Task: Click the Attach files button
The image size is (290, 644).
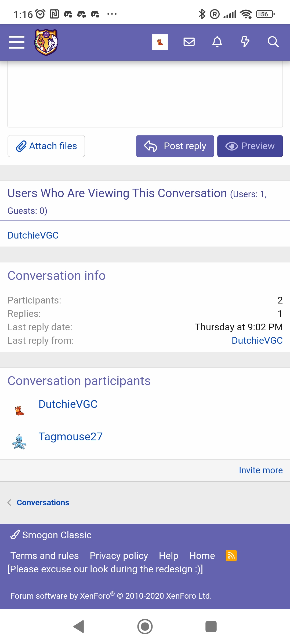Action: pos(46,146)
